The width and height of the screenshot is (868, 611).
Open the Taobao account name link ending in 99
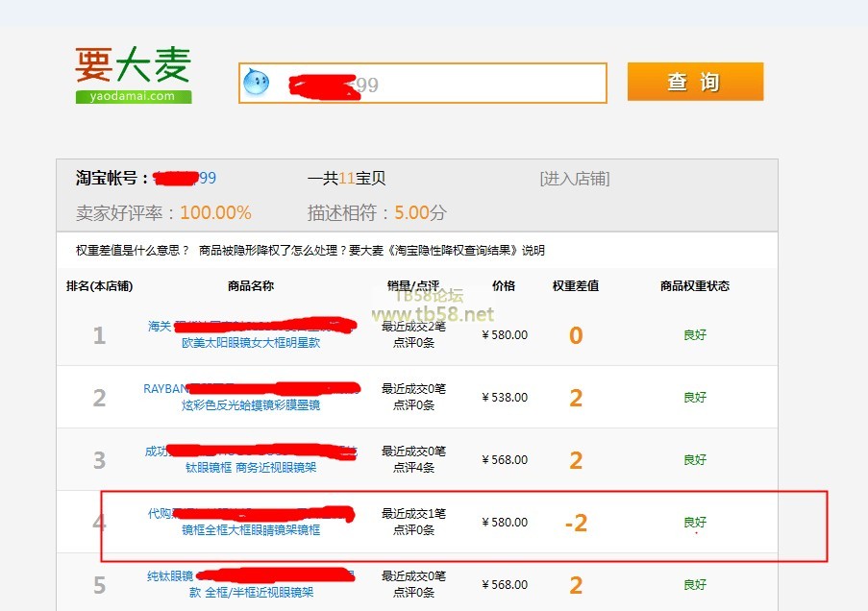pos(185,179)
